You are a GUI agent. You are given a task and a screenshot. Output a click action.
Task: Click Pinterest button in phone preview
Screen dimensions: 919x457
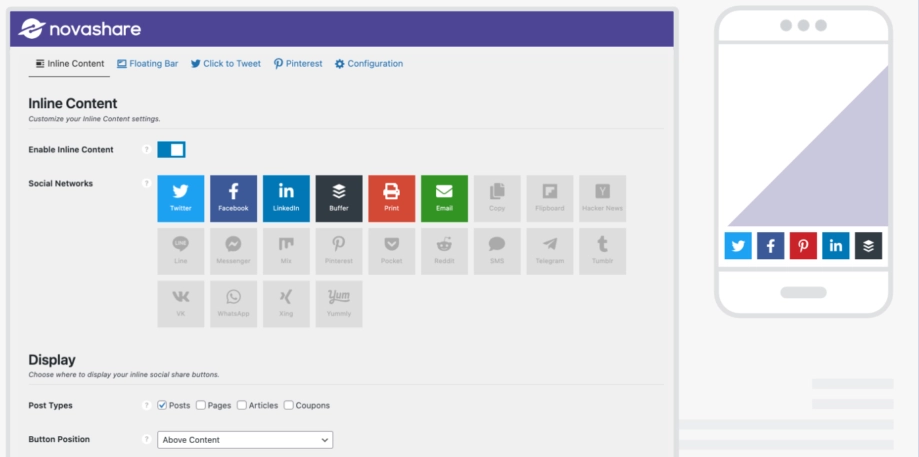pos(803,246)
